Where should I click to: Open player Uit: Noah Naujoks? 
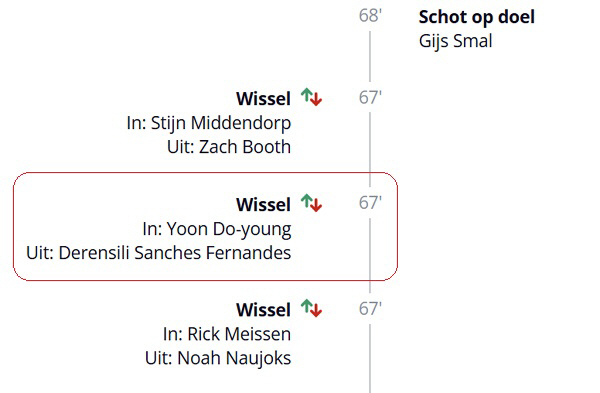(x=218, y=359)
